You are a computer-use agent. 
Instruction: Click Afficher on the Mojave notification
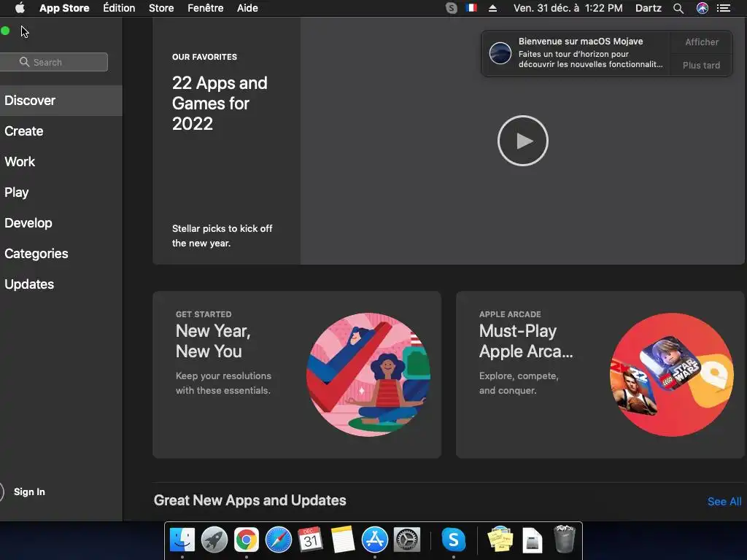tap(701, 42)
